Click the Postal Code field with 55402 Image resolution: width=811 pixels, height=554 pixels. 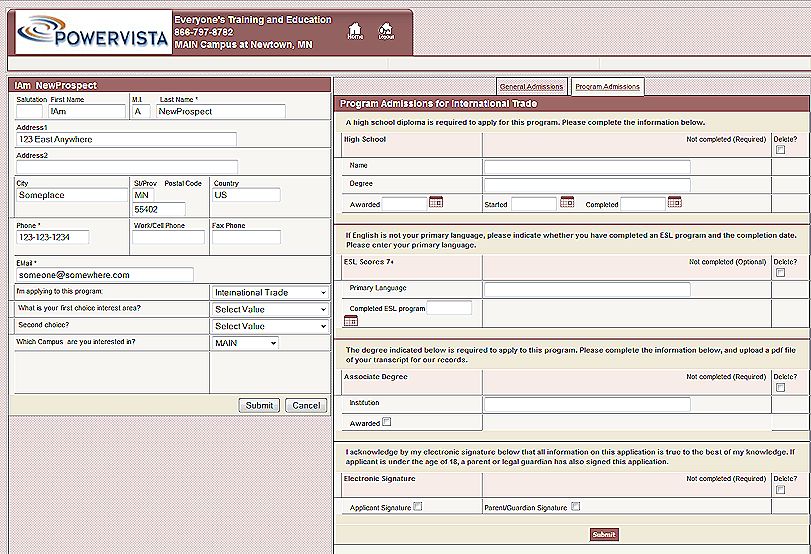tap(159, 209)
